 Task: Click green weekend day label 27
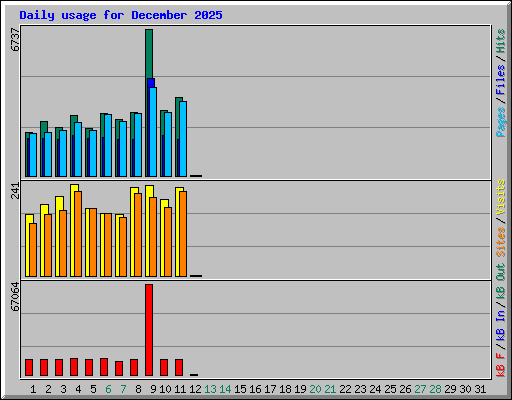tap(420, 389)
